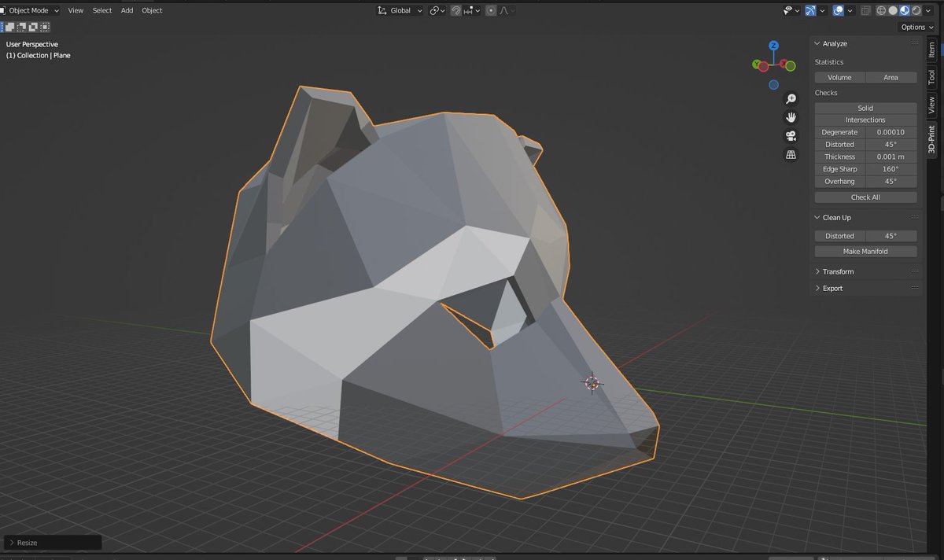Viewport: 944px width, 560px height.
Task: Open the Global transform orientation dropdown
Action: [400, 10]
